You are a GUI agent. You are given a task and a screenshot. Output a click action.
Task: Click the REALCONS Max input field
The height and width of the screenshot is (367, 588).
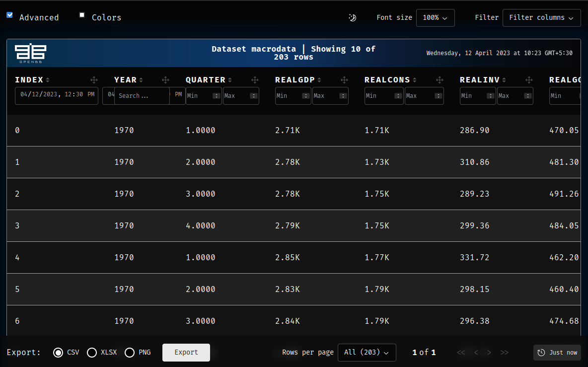click(424, 96)
